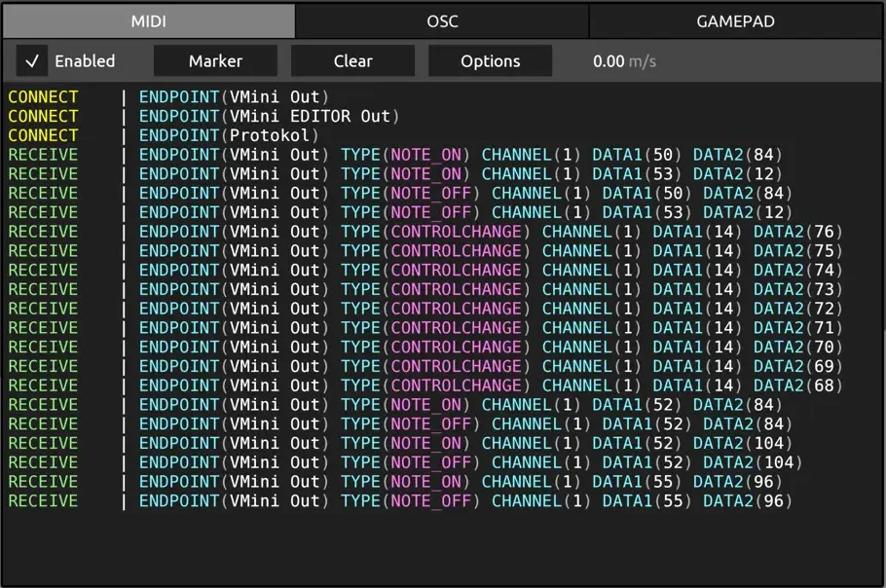Select NOTE_OFF row DATA1(52) DATA2(84)
This screenshot has height=588, width=886.
pyautogui.click(x=400, y=424)
